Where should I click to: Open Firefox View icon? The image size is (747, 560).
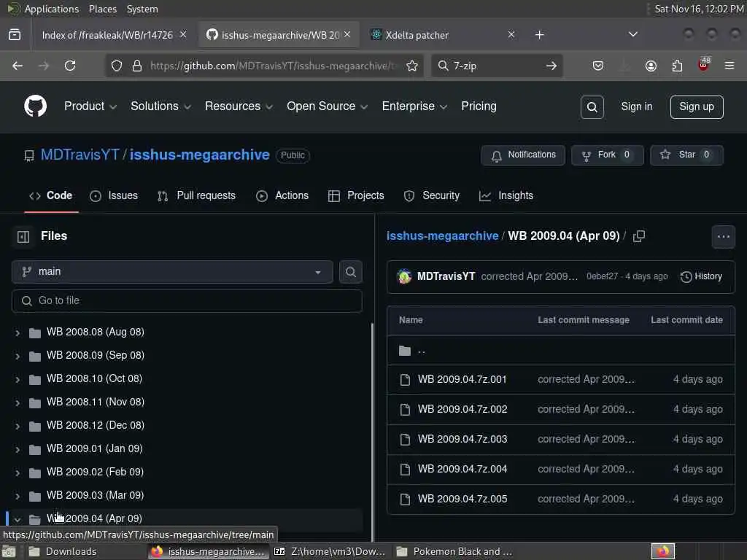pyautogui.click(x=15, y=35)
